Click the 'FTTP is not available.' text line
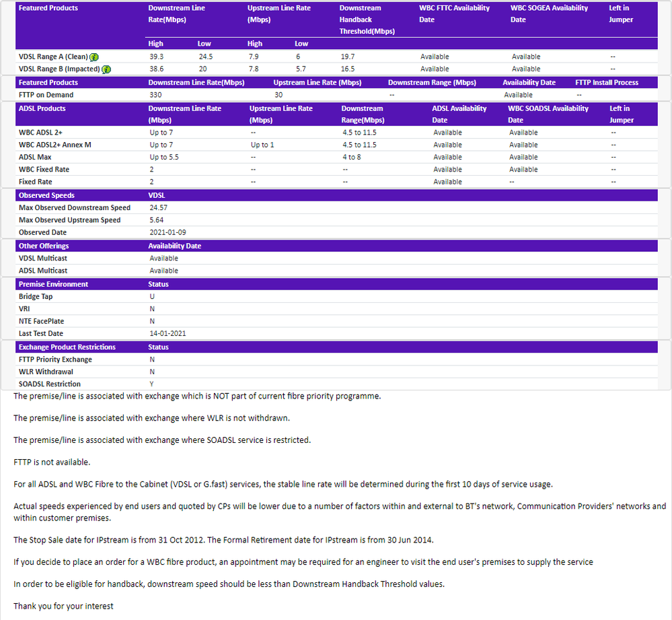Viewport: 672px width, 620px height. pyautogui.click(x=52, y=462)
